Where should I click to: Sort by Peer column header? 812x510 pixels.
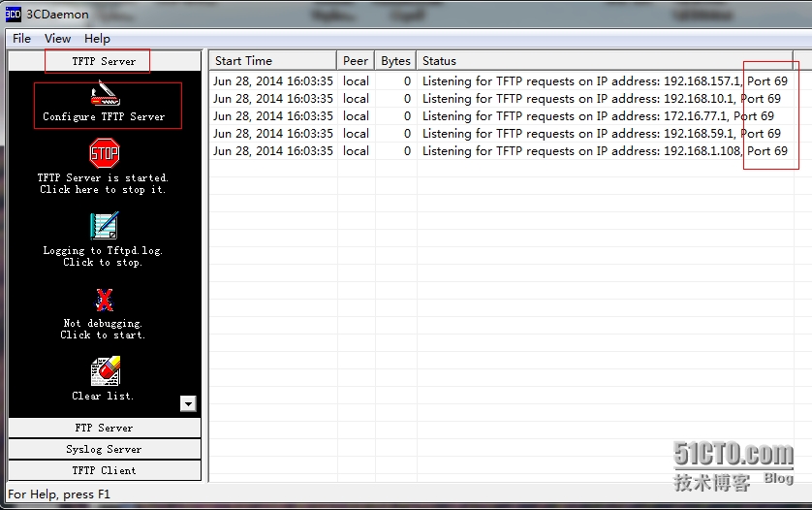pos(356,61)
